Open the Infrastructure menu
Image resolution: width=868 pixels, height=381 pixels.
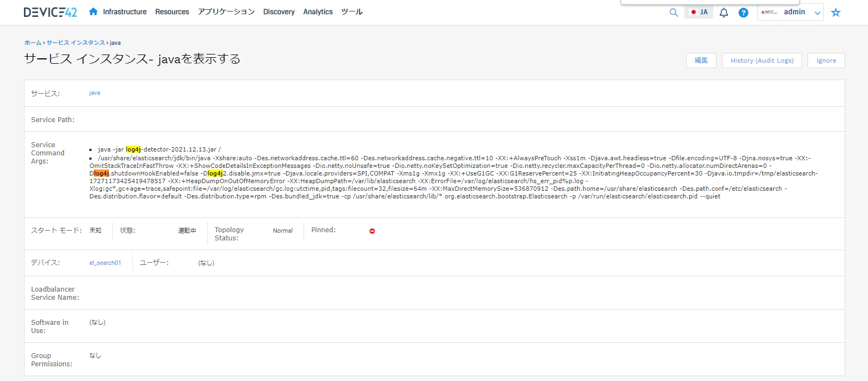[x=125, y=11]
